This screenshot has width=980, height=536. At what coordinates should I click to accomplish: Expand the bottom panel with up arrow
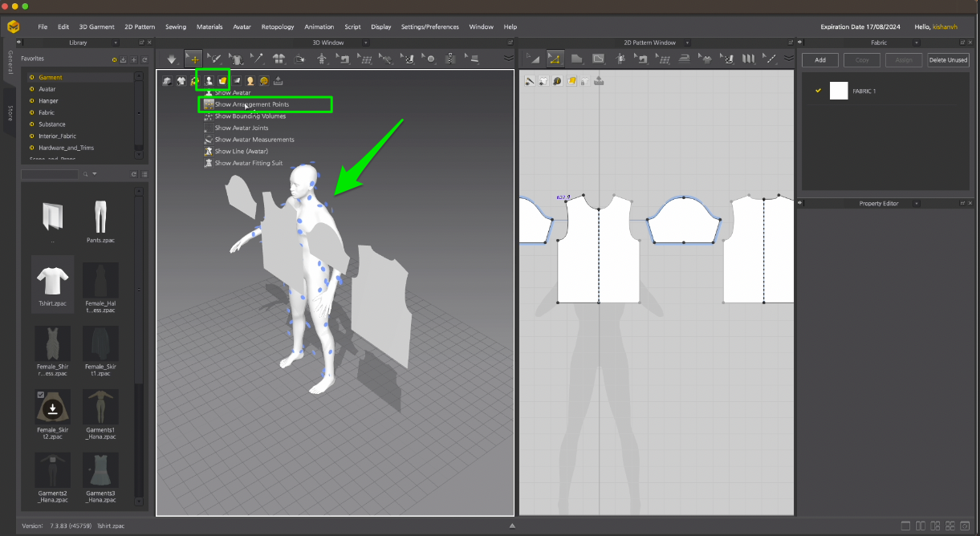pyautogui.click(x=512, y=526)
